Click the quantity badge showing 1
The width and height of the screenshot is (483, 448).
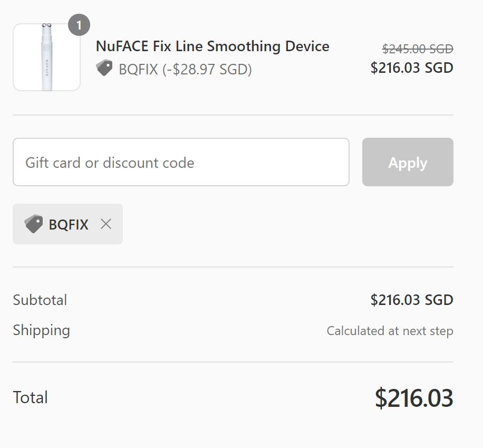(79, 25)
